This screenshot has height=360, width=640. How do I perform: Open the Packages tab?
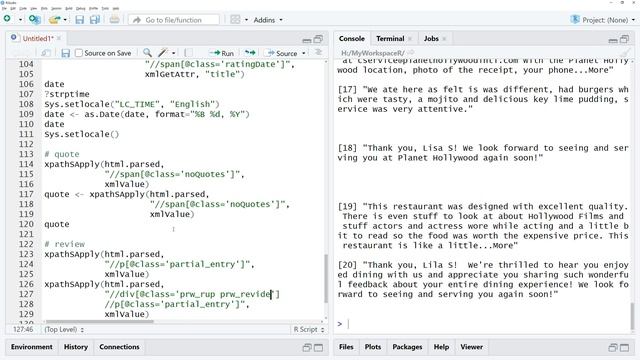[x=407, y=347]
